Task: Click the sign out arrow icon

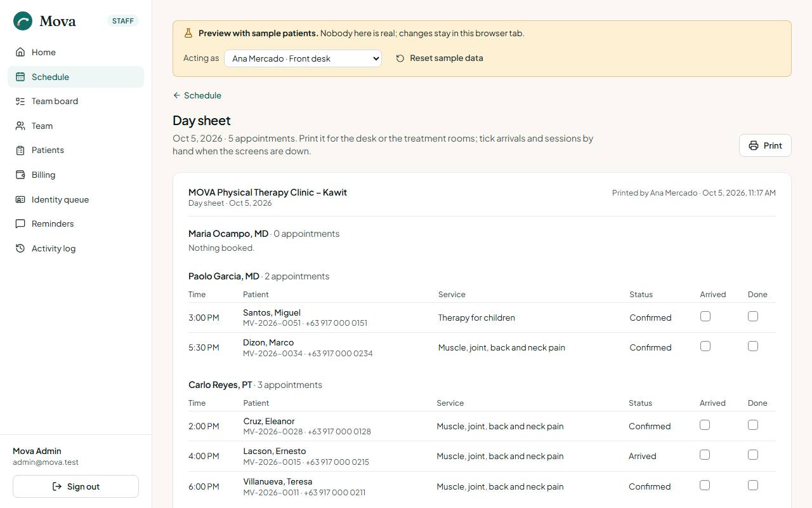Action: point(57,486)
